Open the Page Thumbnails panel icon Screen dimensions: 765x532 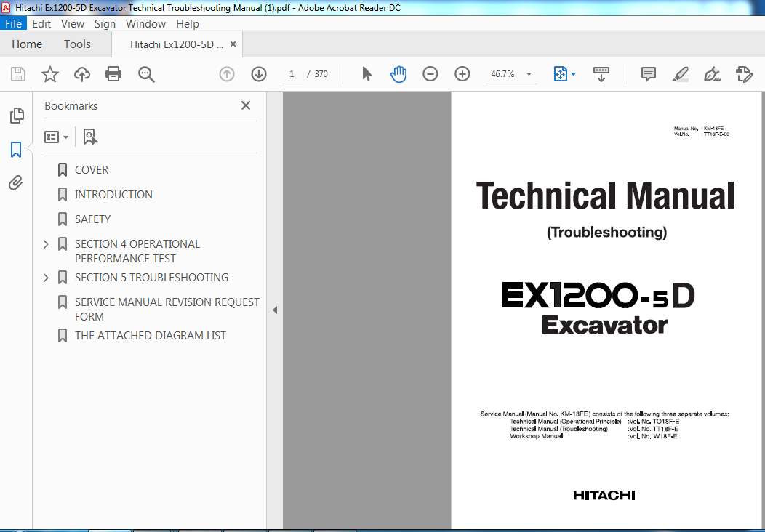[x=17, y=115]
